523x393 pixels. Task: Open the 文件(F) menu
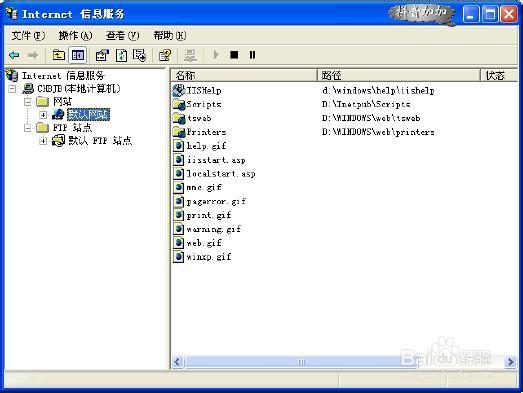pos(28,35)
